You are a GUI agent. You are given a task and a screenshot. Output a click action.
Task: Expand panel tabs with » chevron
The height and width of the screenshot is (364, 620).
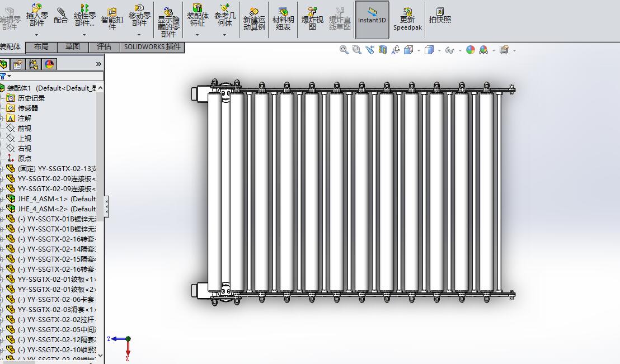(98, 64)
